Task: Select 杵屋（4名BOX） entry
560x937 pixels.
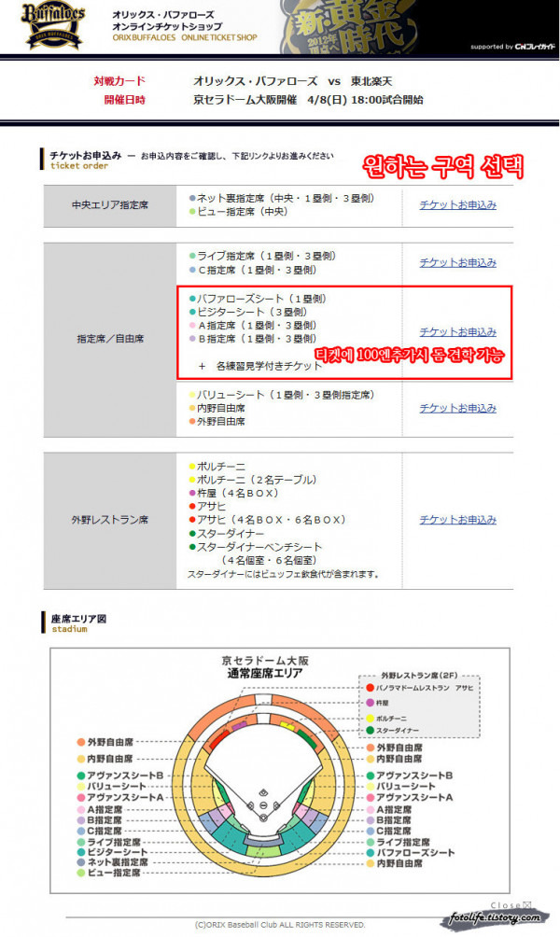Action: point(233,493)
